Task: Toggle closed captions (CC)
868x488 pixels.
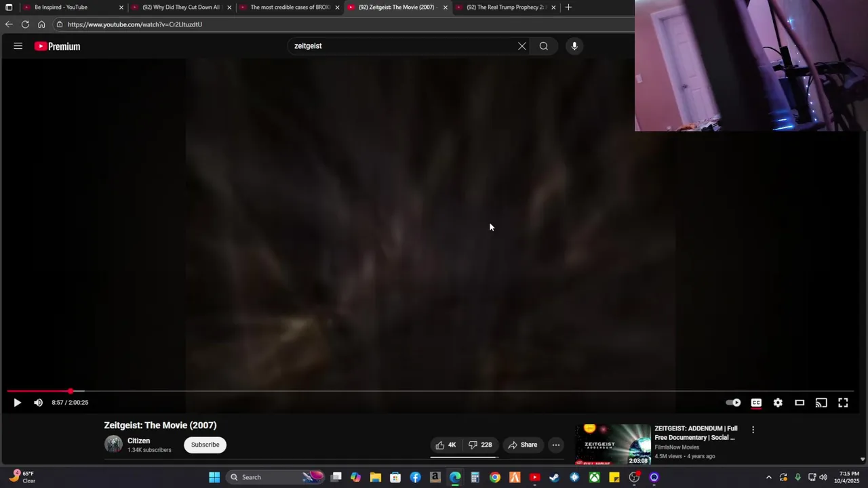Action: (756, 403)
